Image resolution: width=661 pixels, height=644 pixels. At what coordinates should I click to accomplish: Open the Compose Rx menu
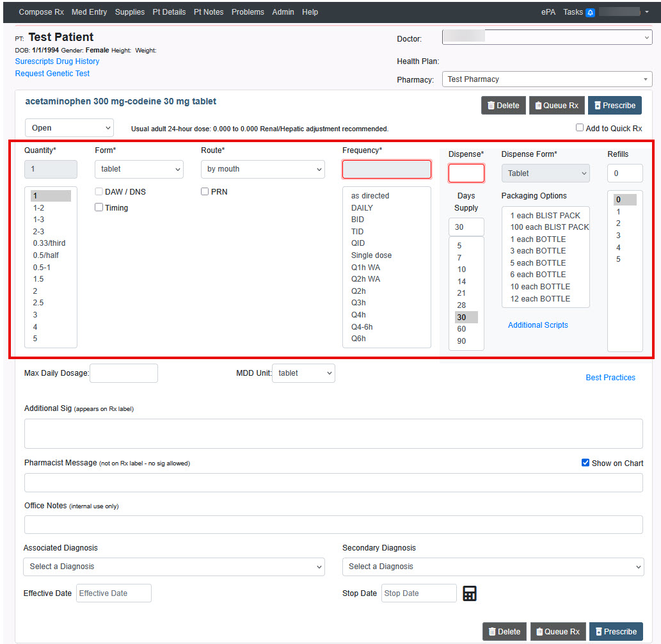(x=41, y=12)
